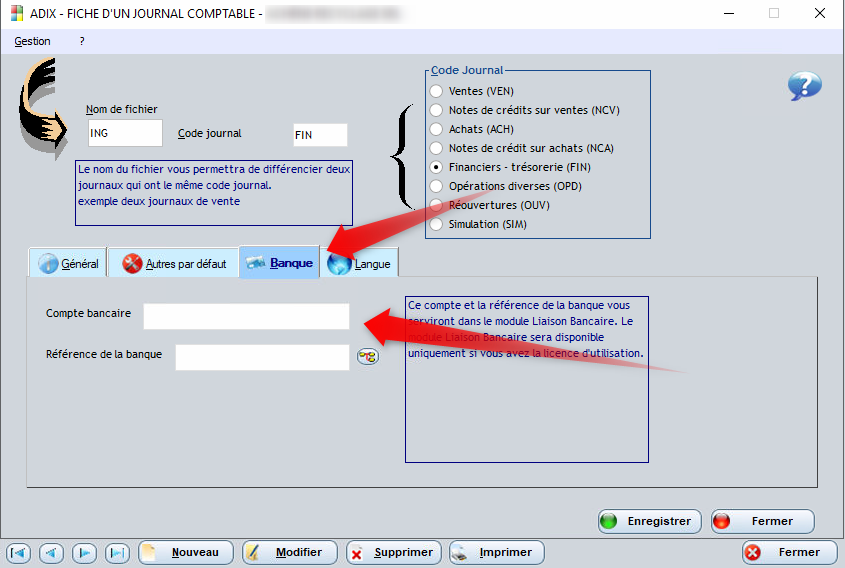Screen dimensions: 845x568
Task: Switch to the Général tab
Action: pos(68,264)
